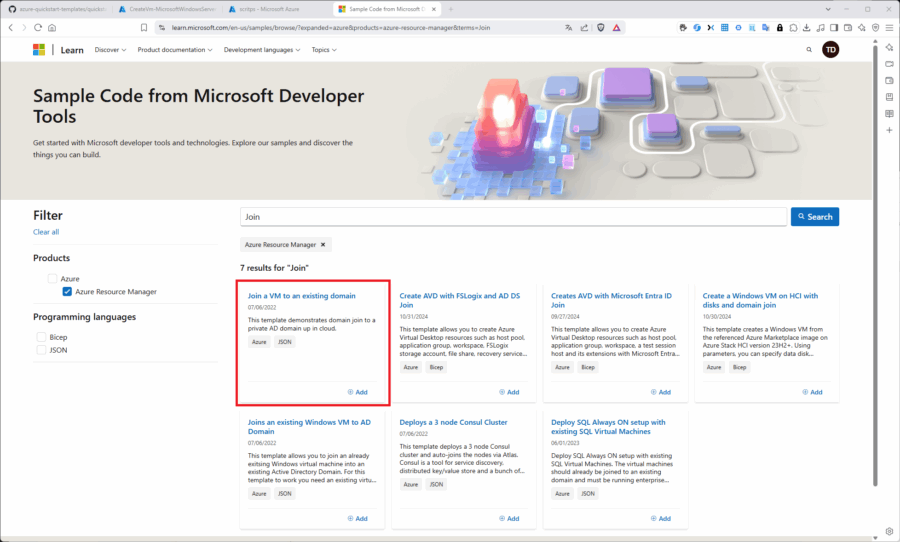Viewport: 900px width, 542px height.
Task: Open Joins an existing Windows VM to AD Domain
Action: (x=309, y=427)
